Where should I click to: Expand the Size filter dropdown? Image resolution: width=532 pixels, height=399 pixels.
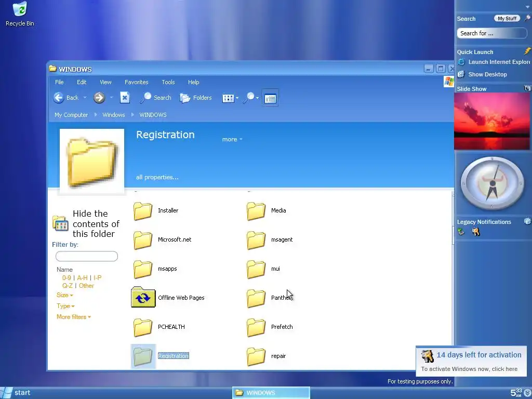point(65,295)
